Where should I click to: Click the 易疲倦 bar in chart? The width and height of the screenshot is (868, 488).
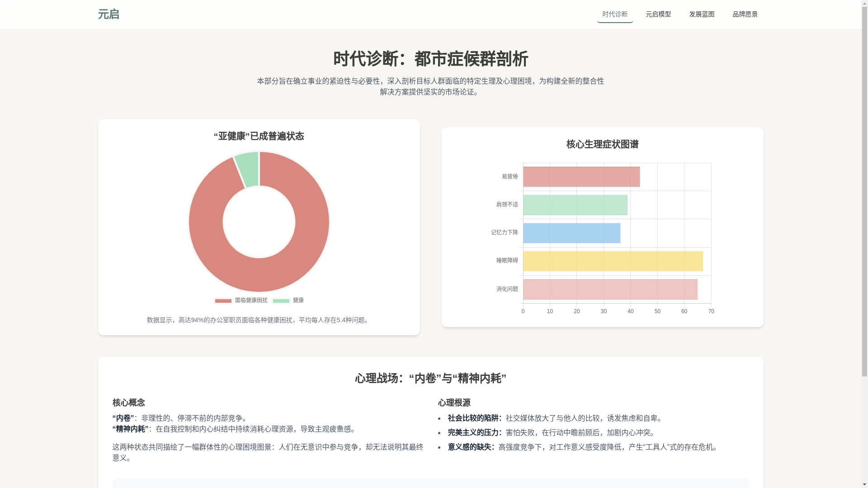[581, 177]
